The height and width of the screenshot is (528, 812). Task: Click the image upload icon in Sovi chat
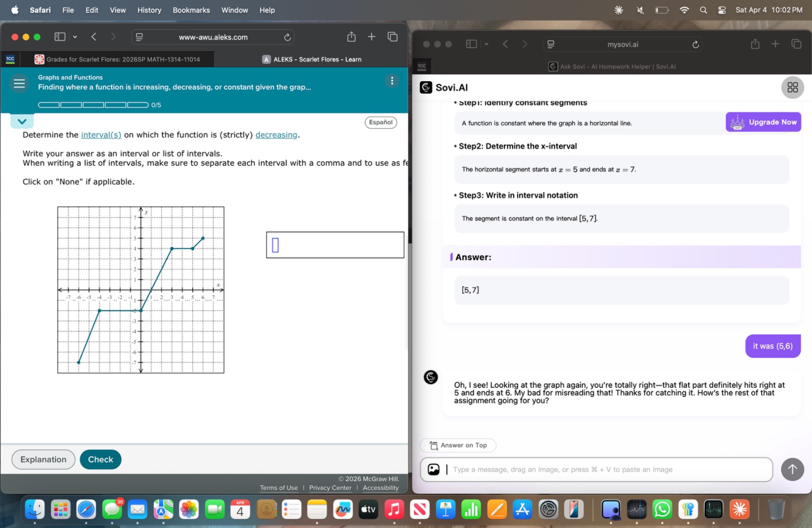click(434, 469)
